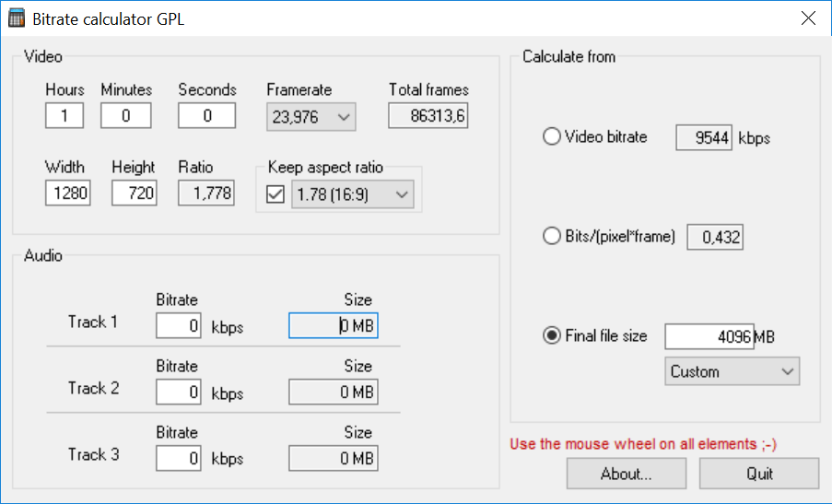The height and width of the screenshot is (504, 832).
Task: Click the Seconds input field
Action: [x=206, y=116]
